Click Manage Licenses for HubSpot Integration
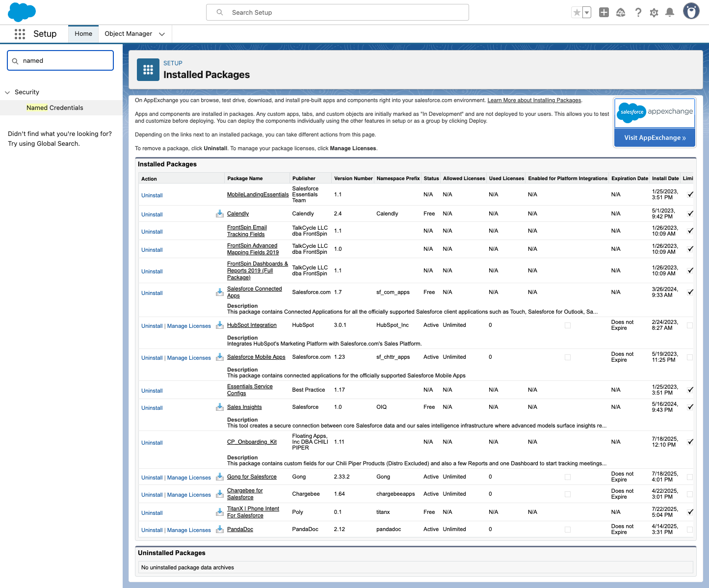This screenshot has height=588, width=709. [x=189, y=326]
